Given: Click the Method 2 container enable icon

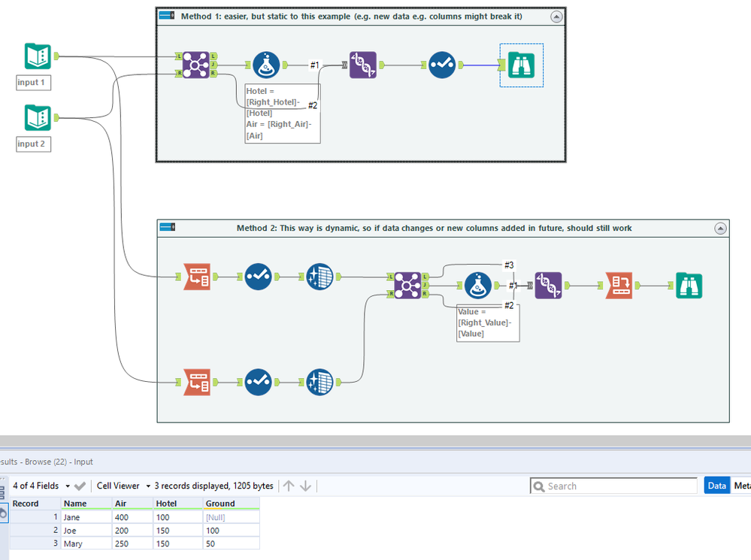Looking at the screenshot, I should point(167,226).
